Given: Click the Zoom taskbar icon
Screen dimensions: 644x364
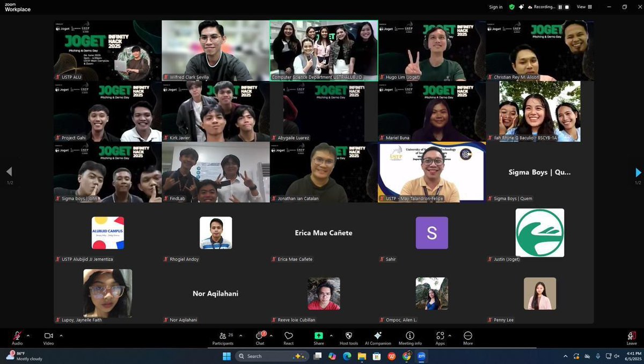Looking at the screenshot, I should point(421,356).
